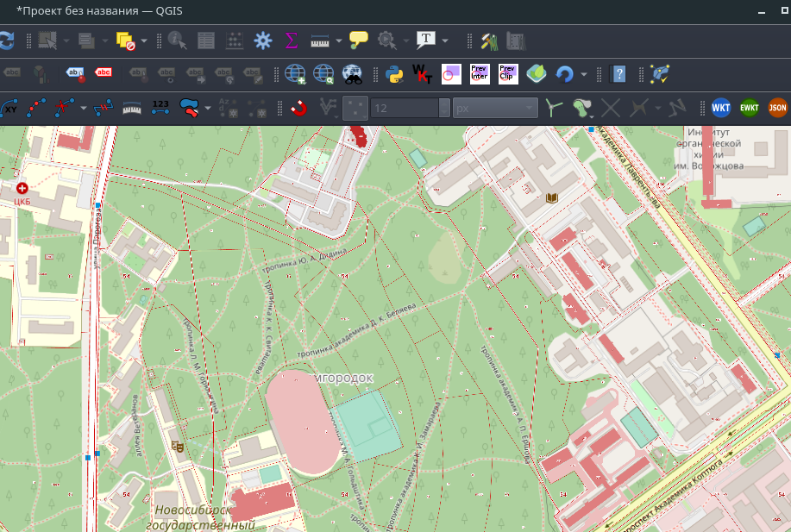Click the EWKT green circle icon

(749, 108)
